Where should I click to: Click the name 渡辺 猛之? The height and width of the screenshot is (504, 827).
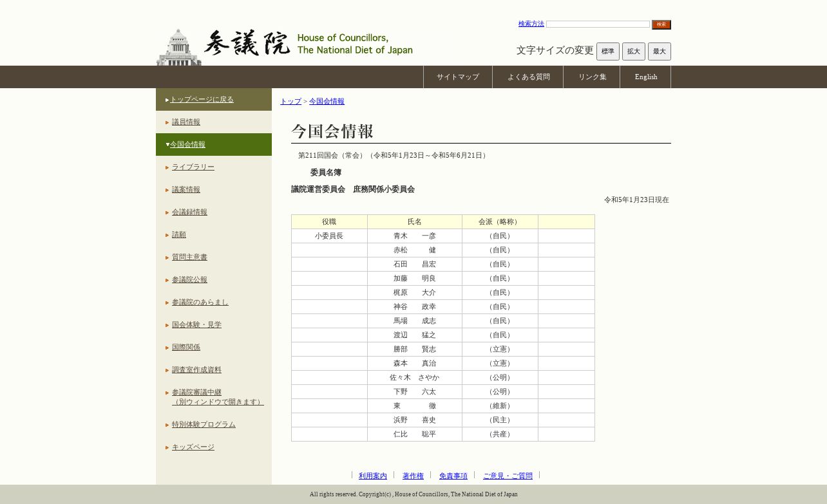click(415, 335)
